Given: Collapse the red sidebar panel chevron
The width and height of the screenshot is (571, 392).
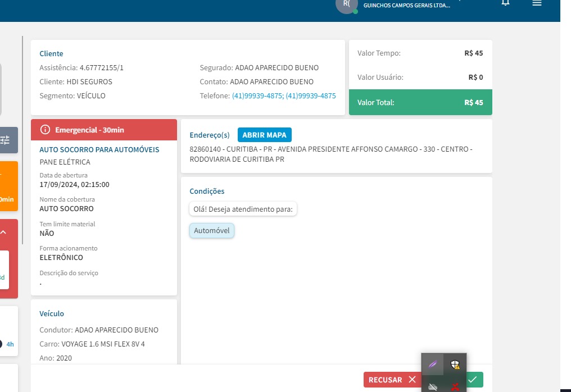Looking at the screenshot, I should tap(3, 232).
